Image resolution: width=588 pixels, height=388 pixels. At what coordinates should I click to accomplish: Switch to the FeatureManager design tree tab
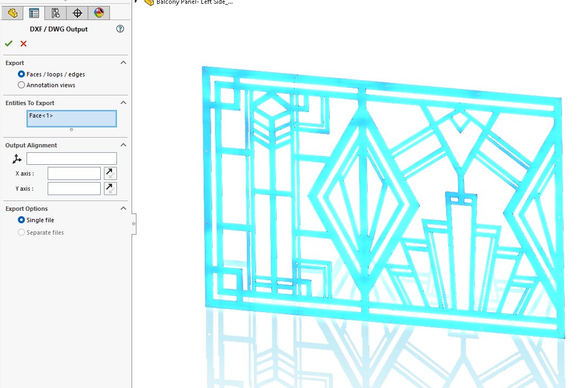(x=12, y=12)
